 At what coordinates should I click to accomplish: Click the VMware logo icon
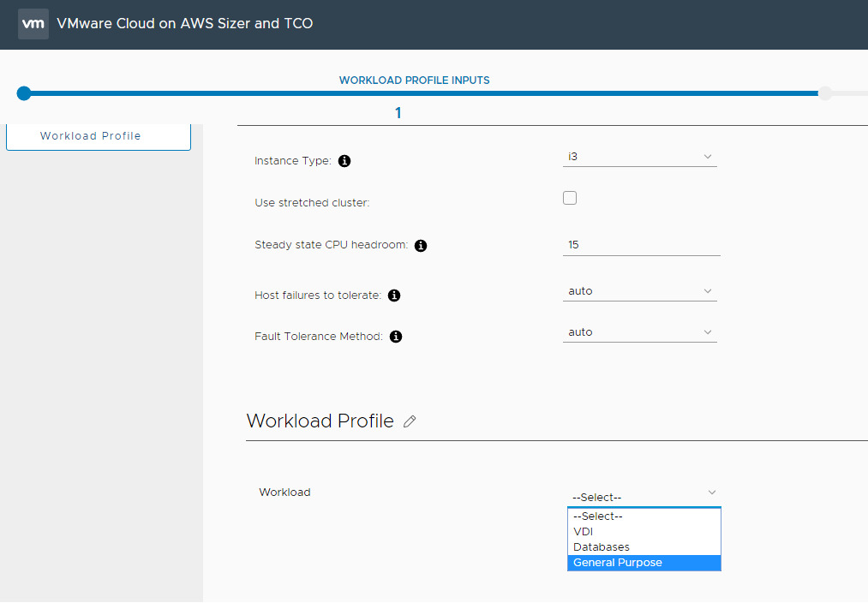point(33,24)
